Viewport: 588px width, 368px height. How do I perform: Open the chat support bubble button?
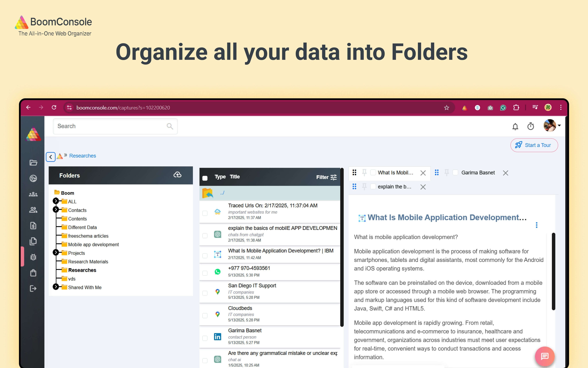pos(545,356)
